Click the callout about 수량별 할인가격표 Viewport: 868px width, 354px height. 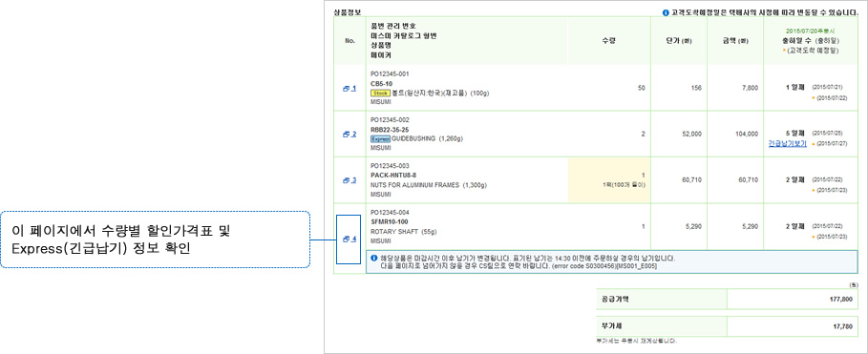tap(155, 239)
